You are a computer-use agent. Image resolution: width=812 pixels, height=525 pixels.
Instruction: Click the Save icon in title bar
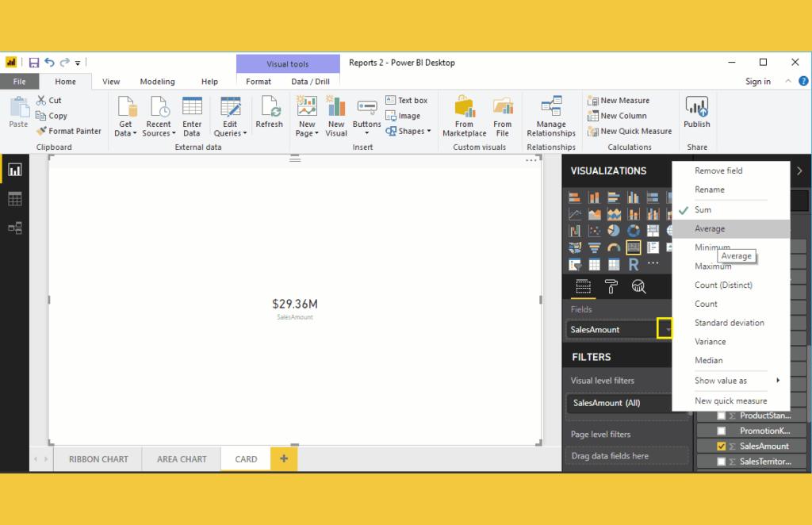33,63
